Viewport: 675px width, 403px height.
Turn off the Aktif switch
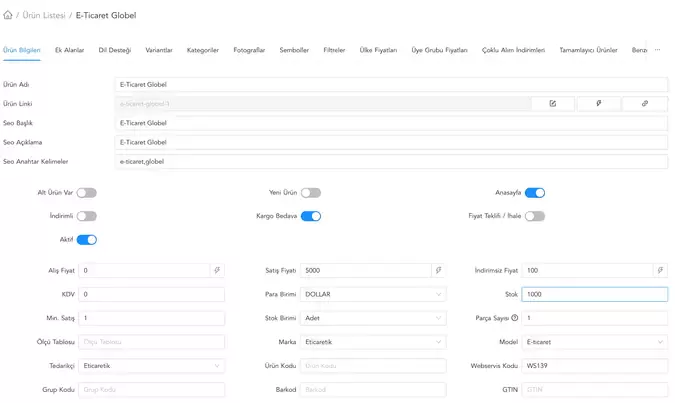(x=87, y=239)
